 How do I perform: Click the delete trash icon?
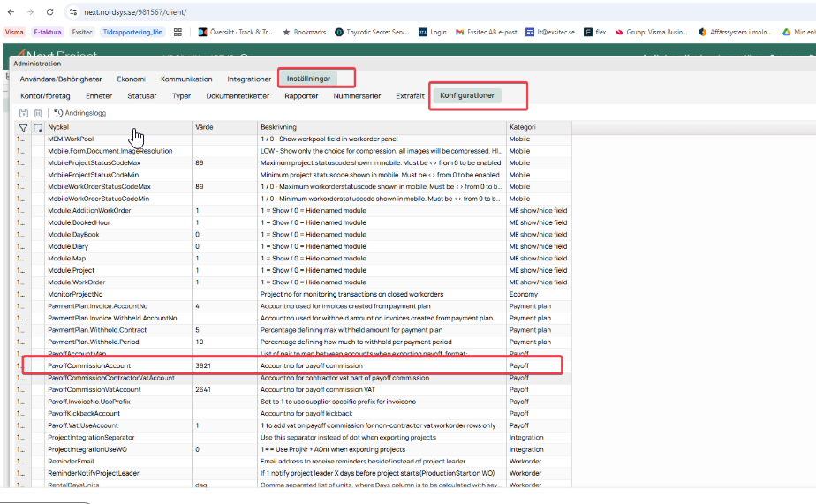(x=38, y=113)
